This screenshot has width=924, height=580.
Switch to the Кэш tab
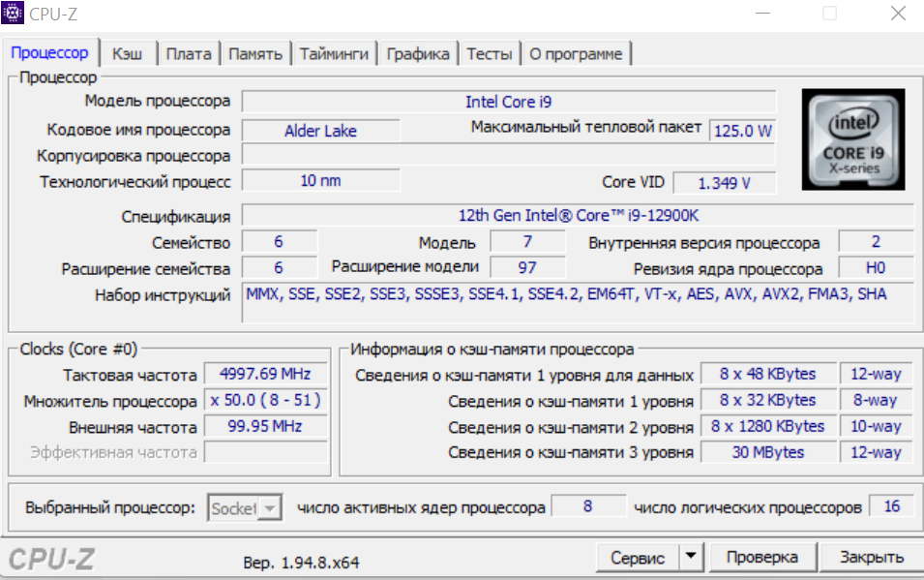[x=128, y=54]
